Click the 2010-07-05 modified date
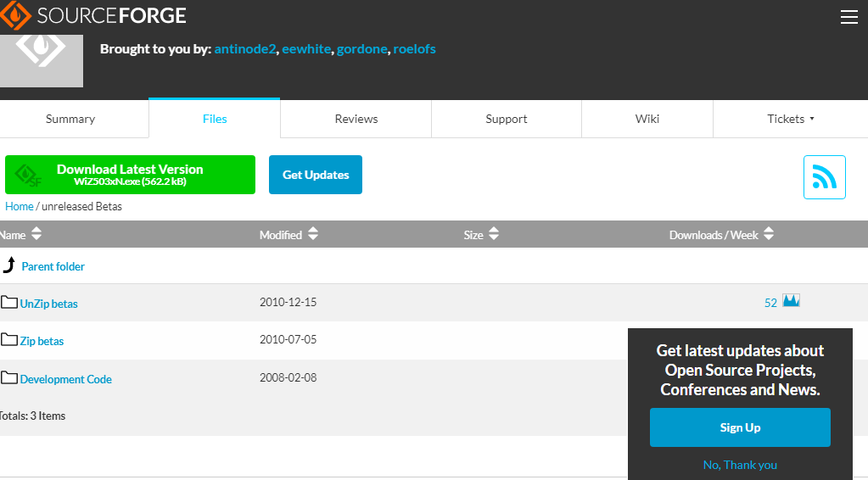This screenshot has width=868, height=480. (x=288, y=339)
